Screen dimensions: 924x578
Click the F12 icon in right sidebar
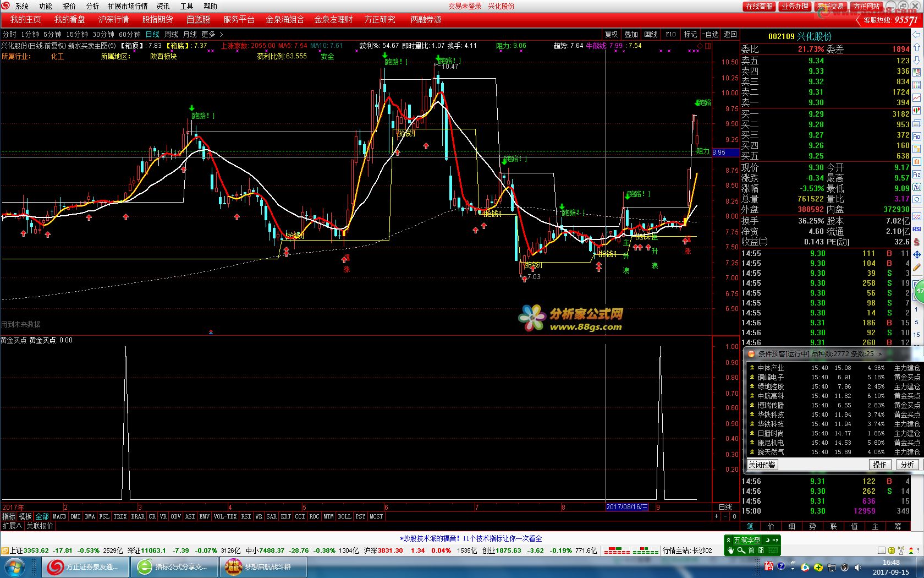click(x=917, y=174)
